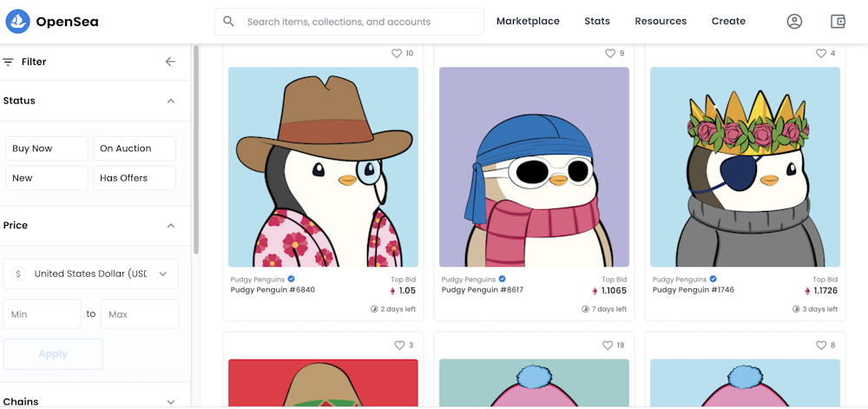Viewport: 868px width, 409px height.
Task: Click heart on Pudgy Penguin #1746
Action: 820,54
